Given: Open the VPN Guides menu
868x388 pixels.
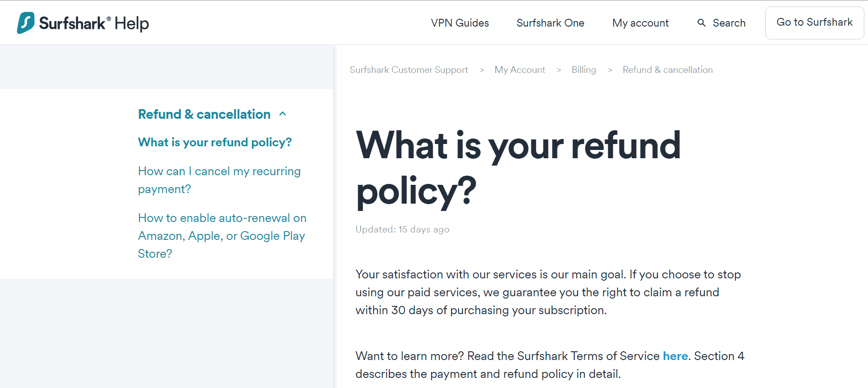Looking at the screenshot, I should point(460,23).
